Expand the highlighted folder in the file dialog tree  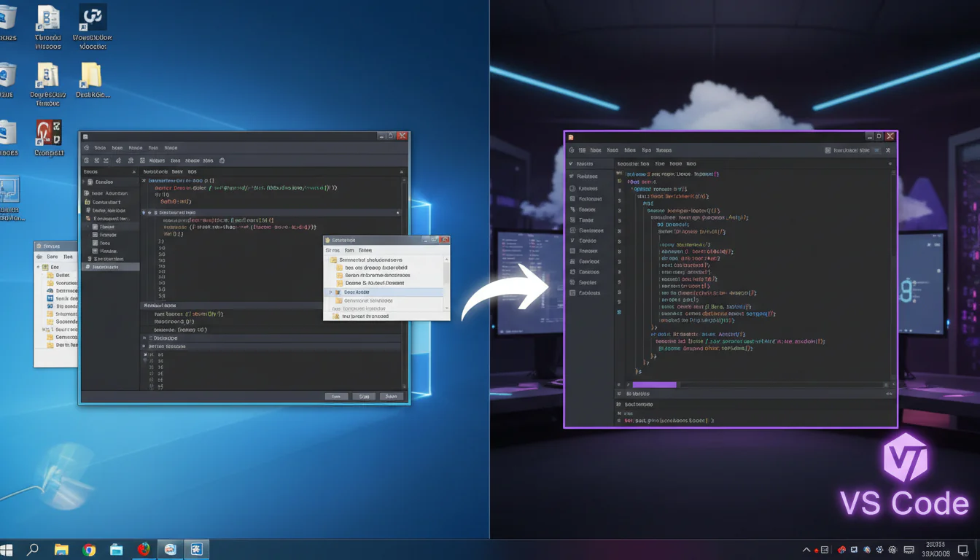click(330, 292)
